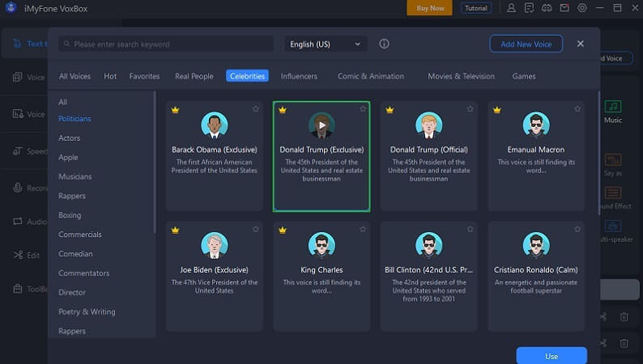Select the Politicians category

click(x=75, y=119)
